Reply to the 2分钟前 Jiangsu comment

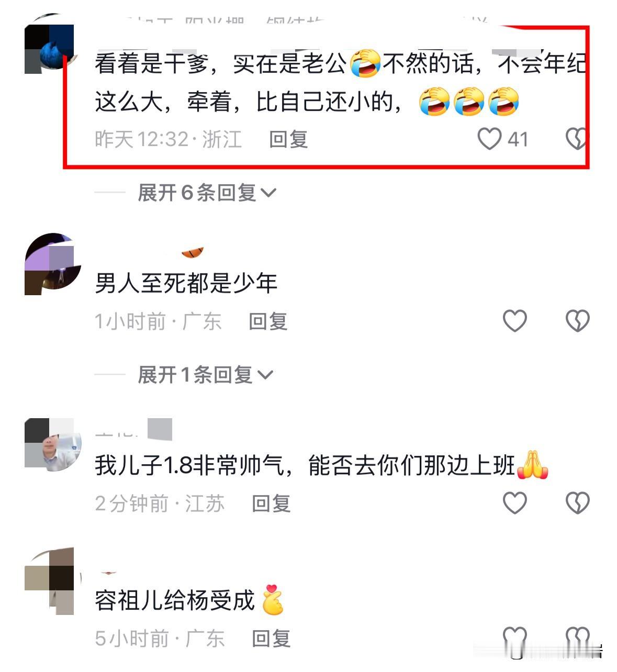click(x=271, y=503)
